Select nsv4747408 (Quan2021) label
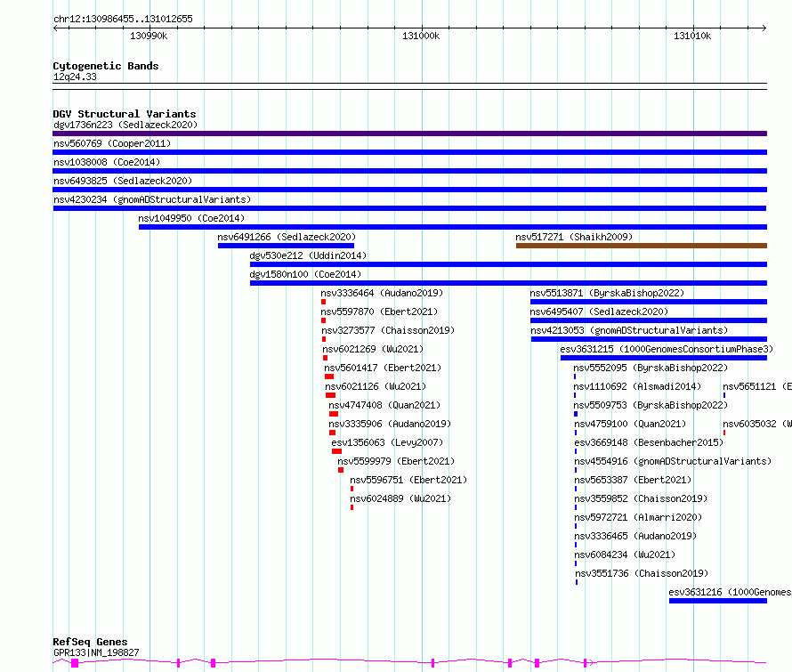Screen dimensions: 792x672 point(384,405)
